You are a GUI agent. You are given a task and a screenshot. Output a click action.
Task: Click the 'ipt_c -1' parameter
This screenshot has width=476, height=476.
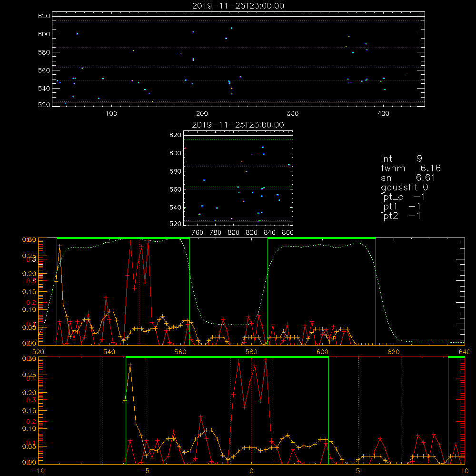click(403, 197)
